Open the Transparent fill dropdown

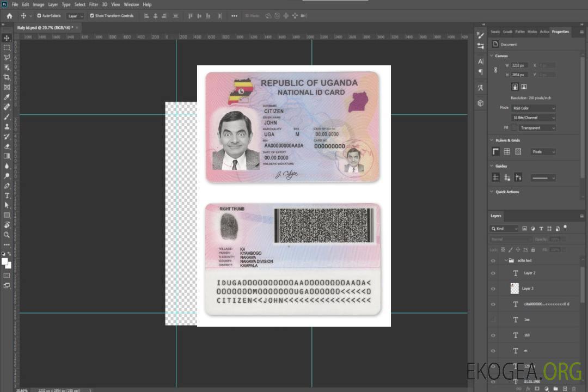(x=537, y=128)
